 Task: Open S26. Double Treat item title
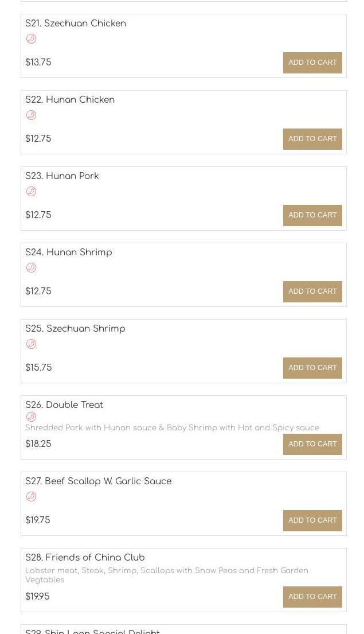[64, 405]
